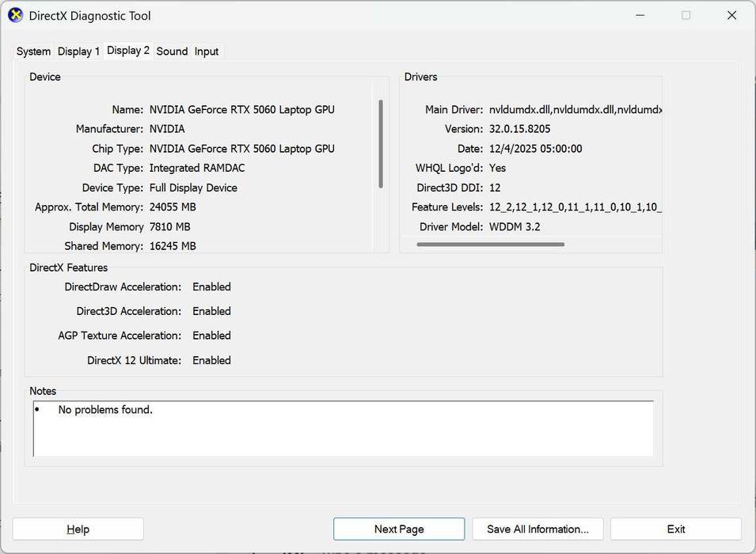Click DirectX 12 Ultimate 'Enabled' value
This screenshot has height=554, width=756.
point(211,360)
